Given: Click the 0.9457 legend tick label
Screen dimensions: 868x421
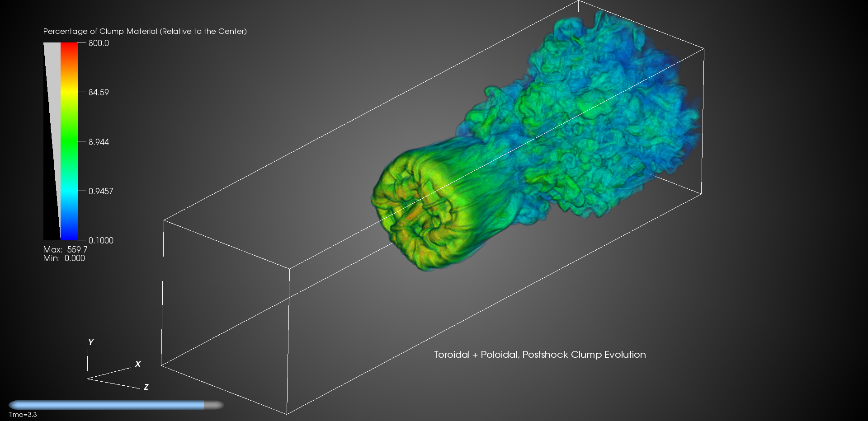Looking at the screenshot, I should point(101,191).
